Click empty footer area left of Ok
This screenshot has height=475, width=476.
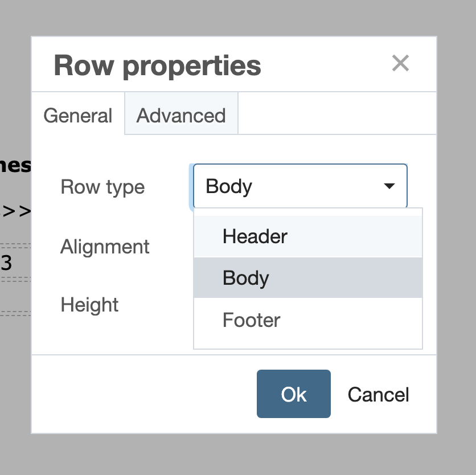click(x=142, y=394)
